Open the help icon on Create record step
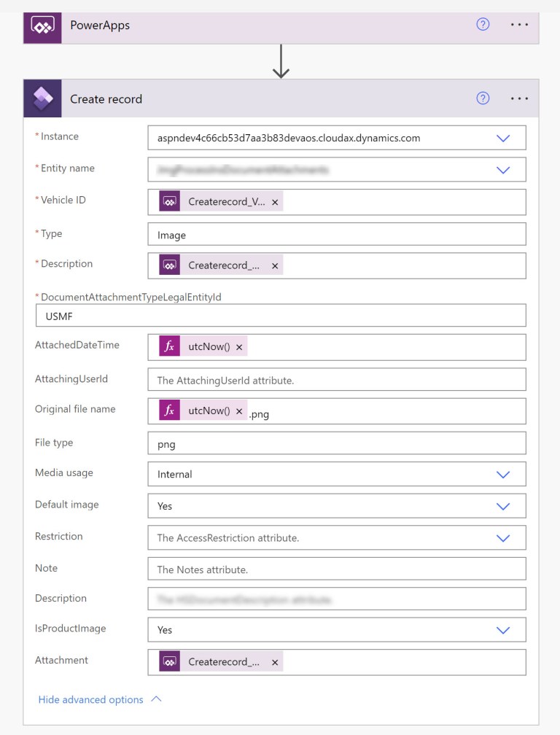 tap(483, 97)
